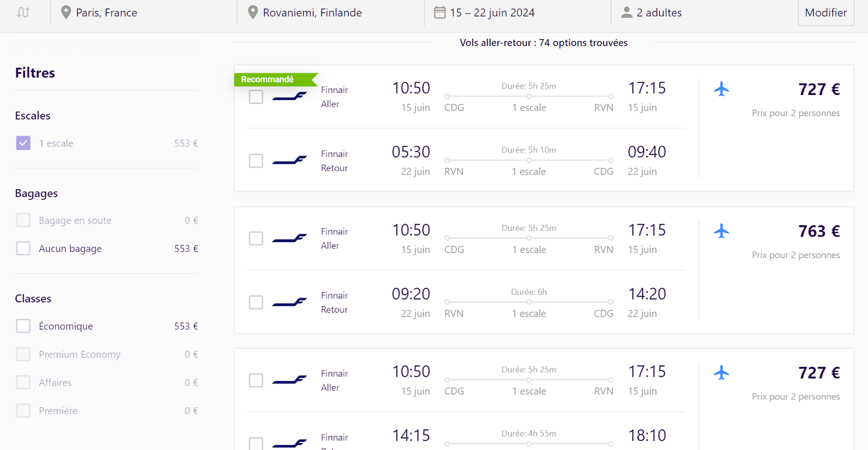
Task: Open the Paris, France departure field
Action: click(x=144, y=12)
